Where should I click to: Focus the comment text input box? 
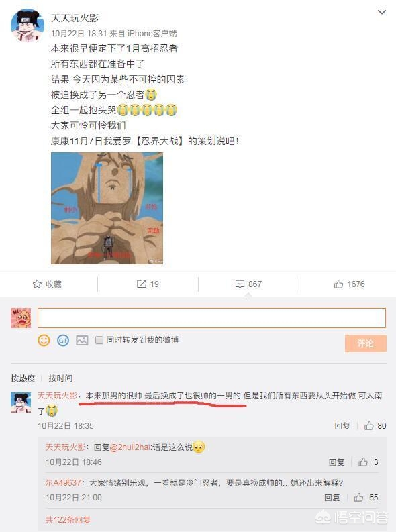(211, 318)
